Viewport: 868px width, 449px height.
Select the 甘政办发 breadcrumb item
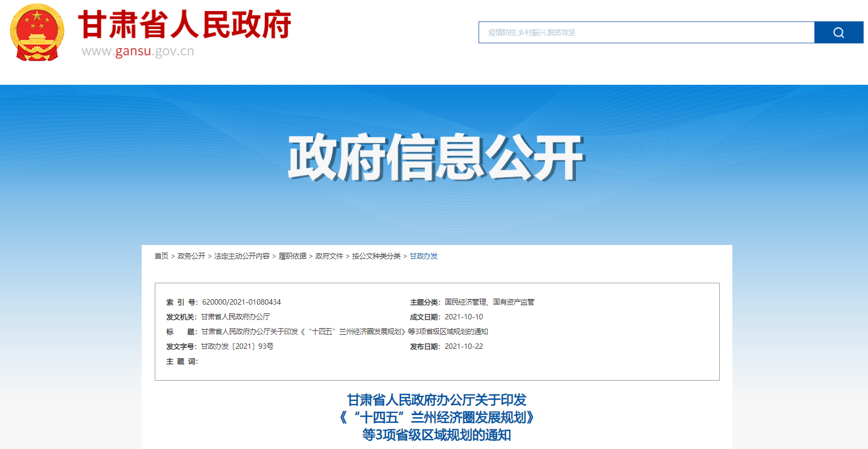coord(423,256)
